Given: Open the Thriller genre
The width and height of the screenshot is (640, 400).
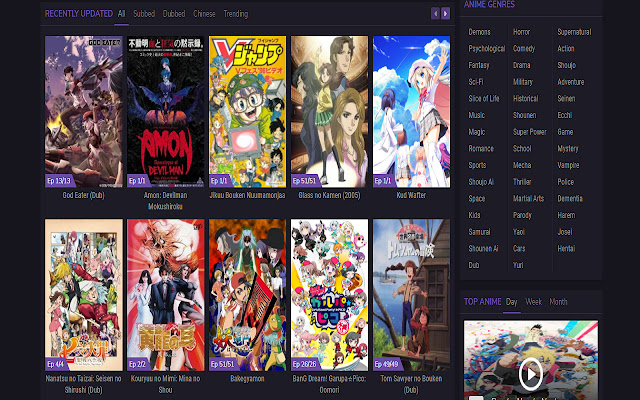Looking at the screenshot, I should tap(522, 182).
